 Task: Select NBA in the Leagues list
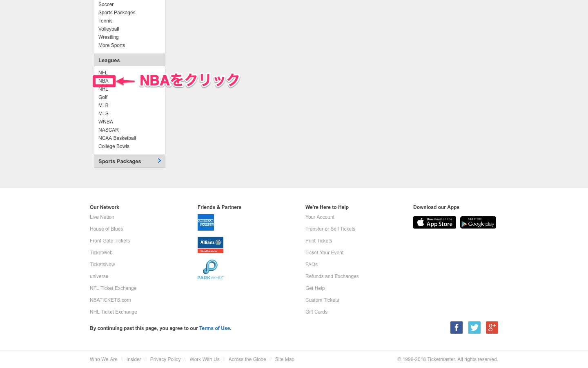103,81
